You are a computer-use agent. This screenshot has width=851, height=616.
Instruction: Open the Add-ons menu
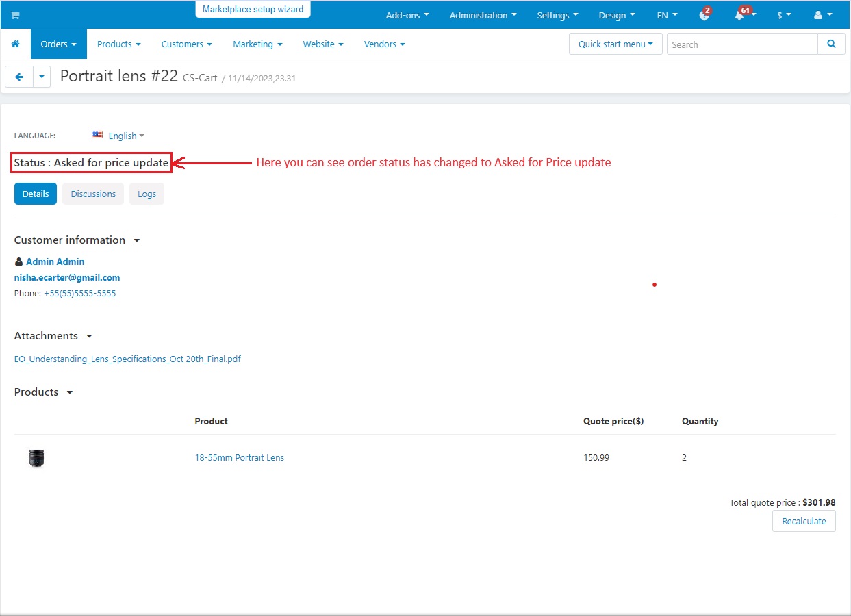(407, 15)
